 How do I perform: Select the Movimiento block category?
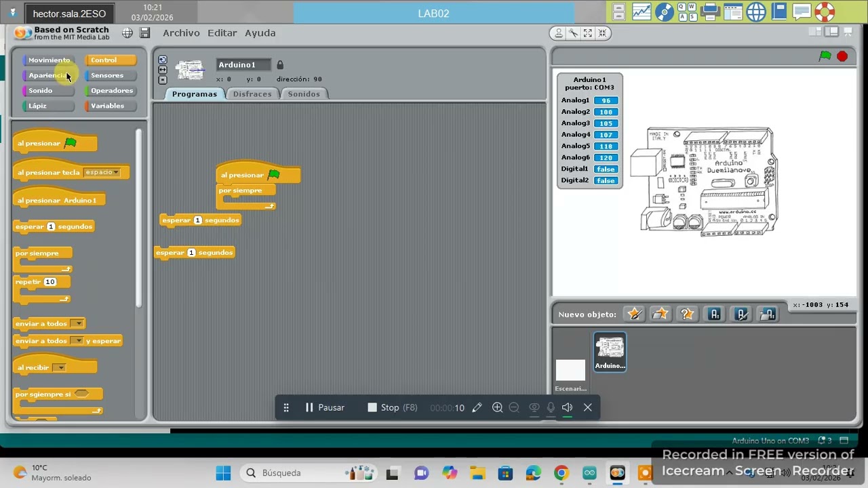point(49,60)
